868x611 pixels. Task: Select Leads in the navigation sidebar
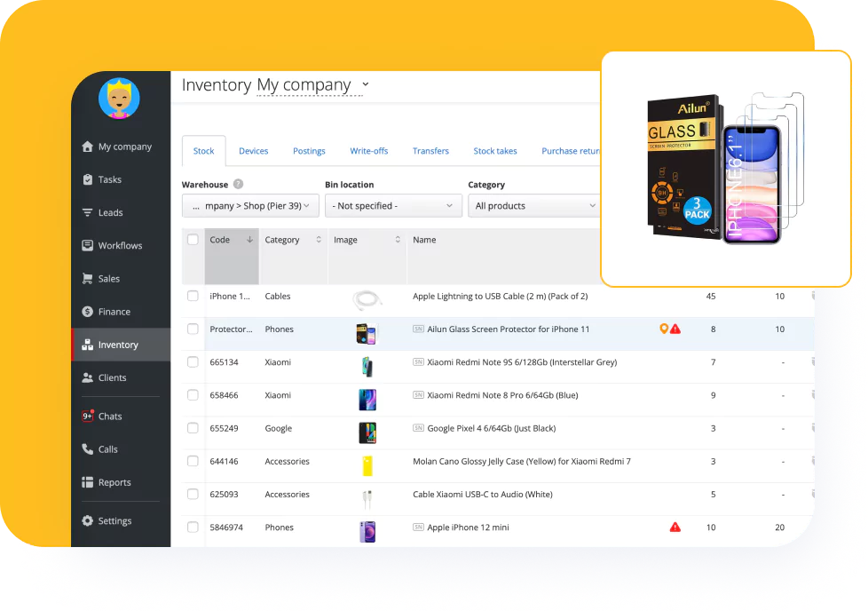click(x=109, y=212)
